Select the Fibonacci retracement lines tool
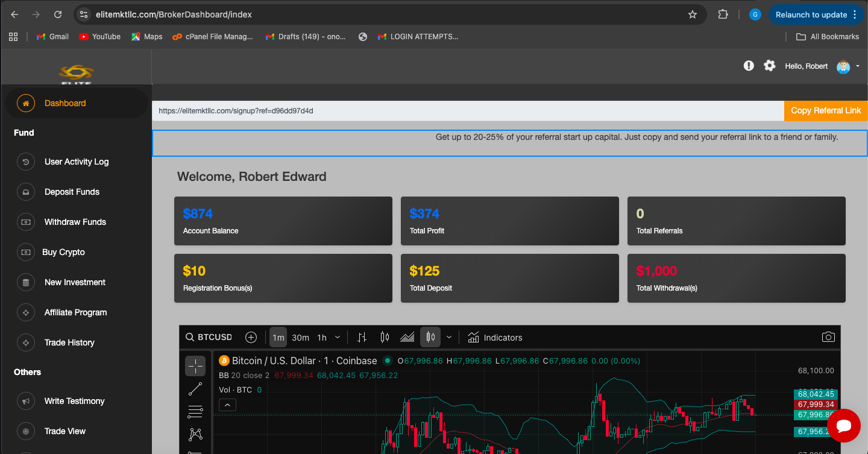868x454 pixels. click(195, 412)
